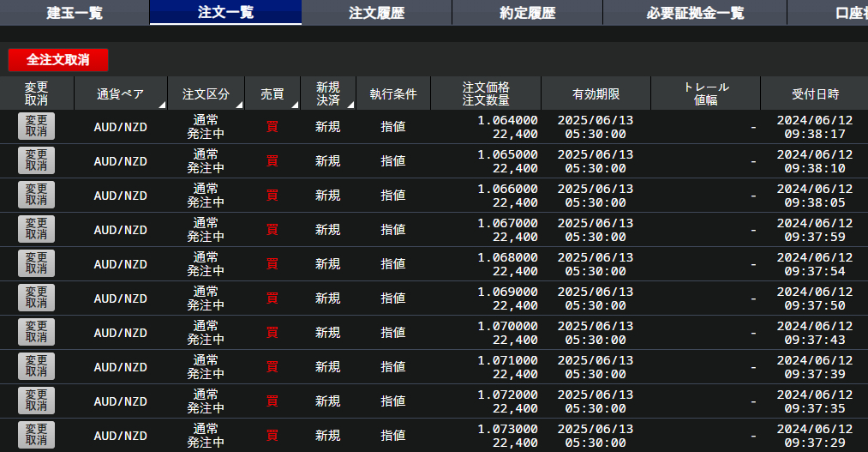The height and width of the screenshot is (452, 868).
Task: Click the received time 09:38:17
Action: [x=815, y=134]
